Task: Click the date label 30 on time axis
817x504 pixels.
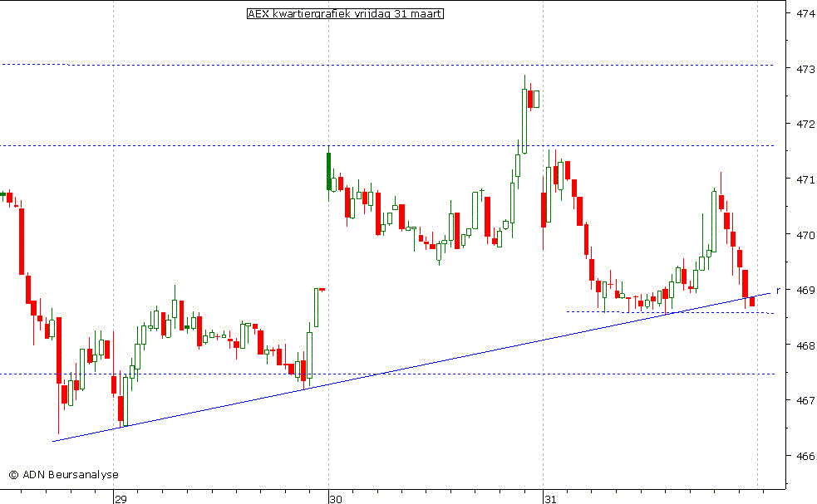Action: 336,499
